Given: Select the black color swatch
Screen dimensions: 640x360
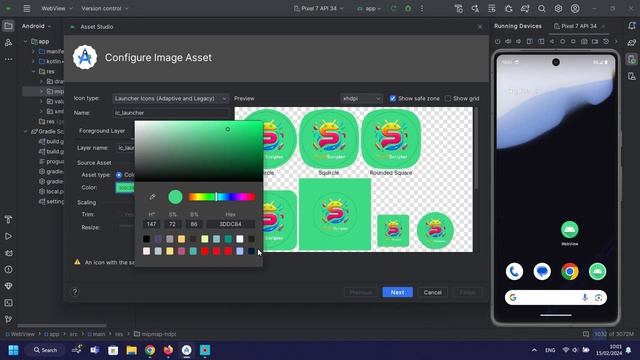Looking at the screenshot, I should tap(147, 239).
